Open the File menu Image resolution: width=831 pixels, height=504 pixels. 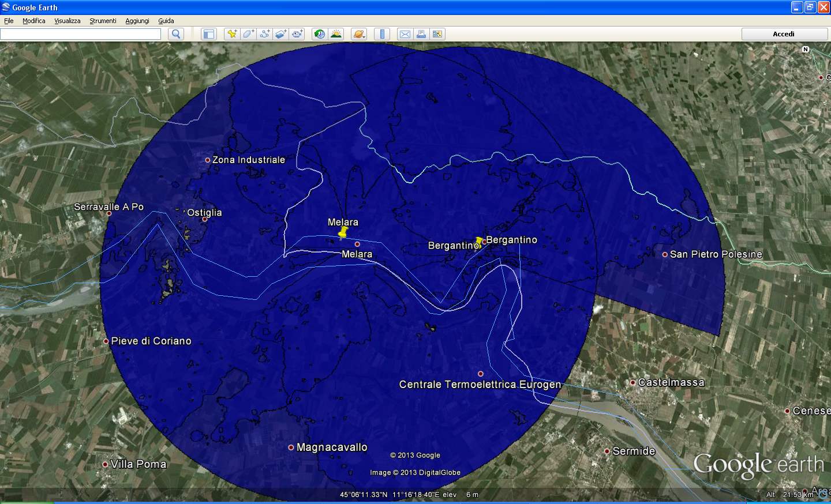(x=9, y=21)
